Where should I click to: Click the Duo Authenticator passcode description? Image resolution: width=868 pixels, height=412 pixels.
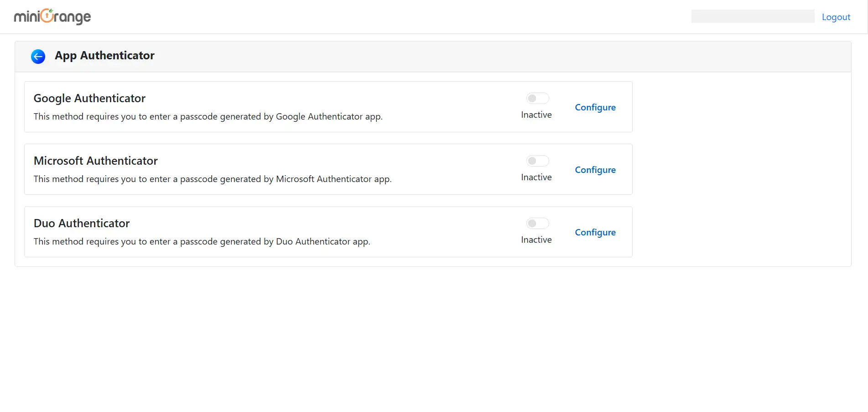coord(202,241)
